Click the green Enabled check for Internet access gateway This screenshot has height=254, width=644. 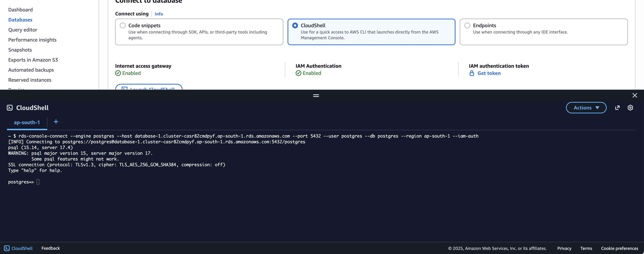coord(118,73)
